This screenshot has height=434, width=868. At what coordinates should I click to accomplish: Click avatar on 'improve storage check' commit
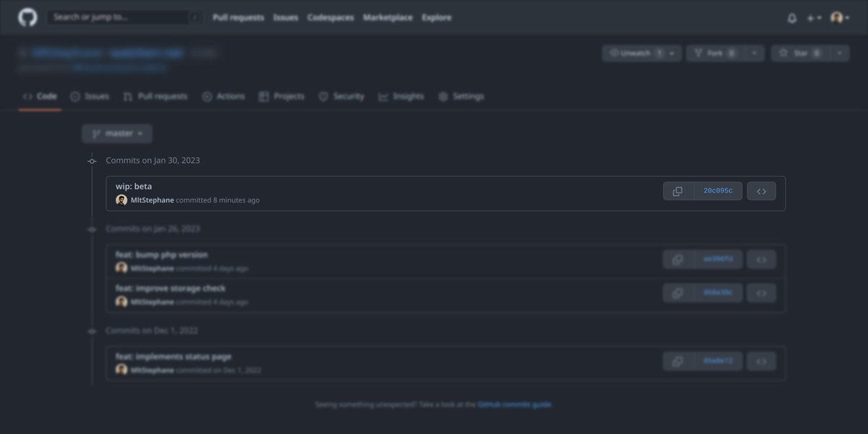[x=122, y=302]
